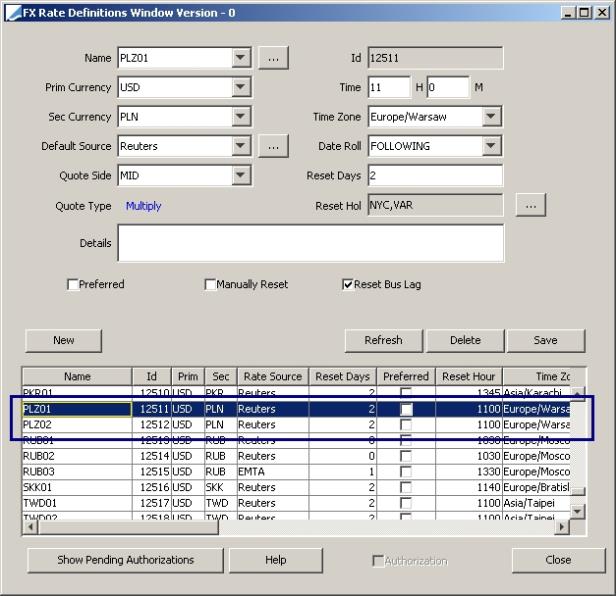This screenshot has height=596, width=616.
Task: Click the Delete button
Action: [x=465, y=340]
